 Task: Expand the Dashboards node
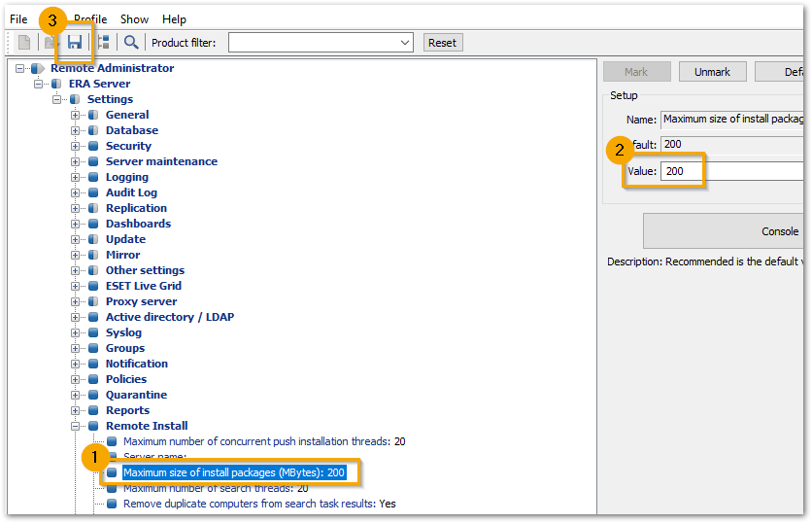click(x=76, y=224)
